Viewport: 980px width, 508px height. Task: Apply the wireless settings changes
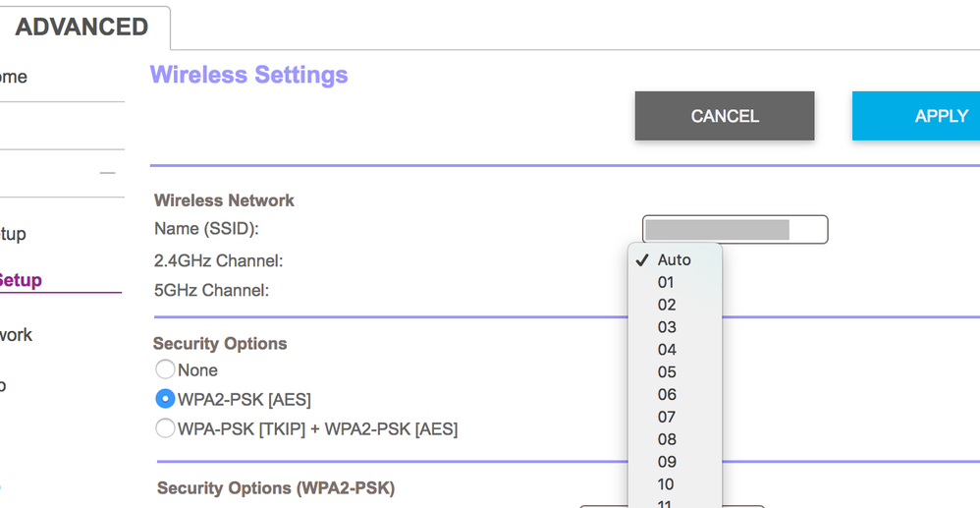click(918, 116)
